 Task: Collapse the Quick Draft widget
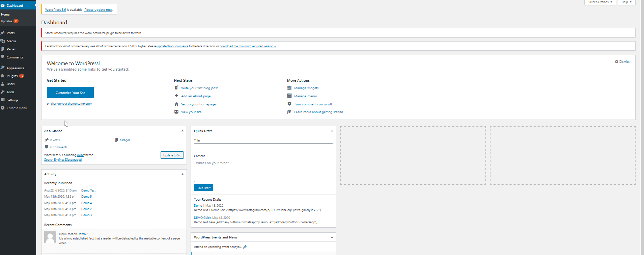332,131
